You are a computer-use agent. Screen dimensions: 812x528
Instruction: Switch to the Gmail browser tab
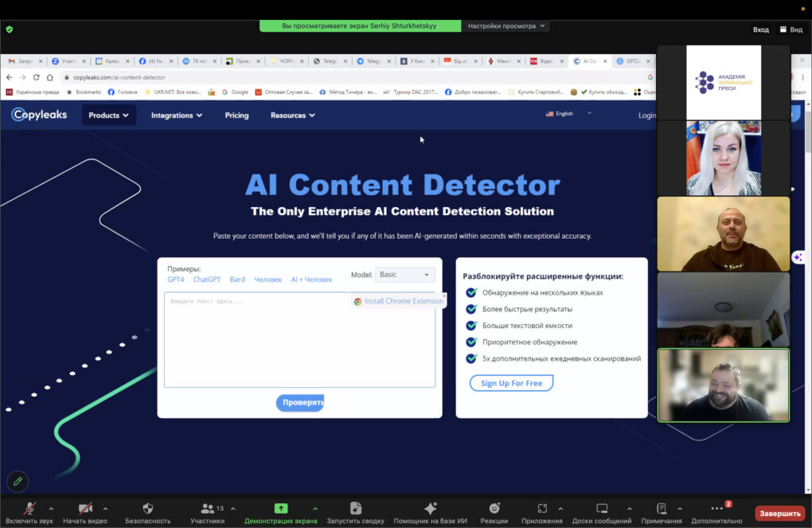click(25, 61)
